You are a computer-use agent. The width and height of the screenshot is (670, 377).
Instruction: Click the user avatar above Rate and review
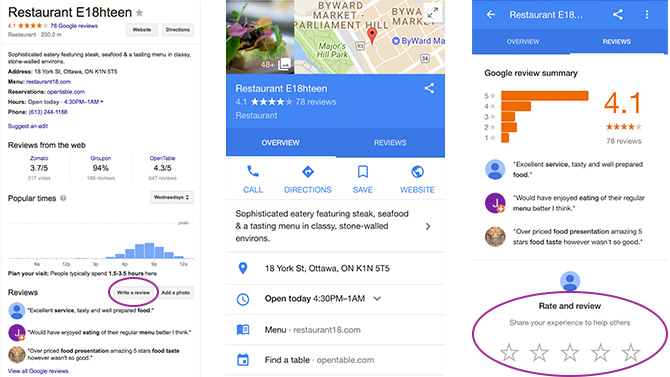click(x=570, y=281)
